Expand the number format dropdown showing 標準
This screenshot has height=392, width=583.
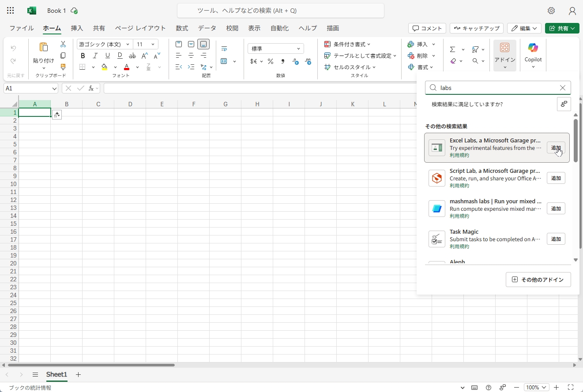click(x=298, y=49)
